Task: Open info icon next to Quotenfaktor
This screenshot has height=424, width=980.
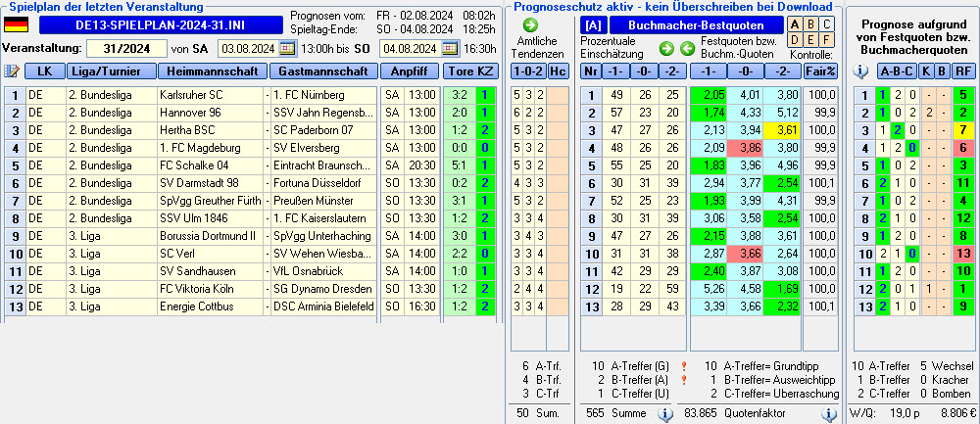Action: [x=829, y=413]
